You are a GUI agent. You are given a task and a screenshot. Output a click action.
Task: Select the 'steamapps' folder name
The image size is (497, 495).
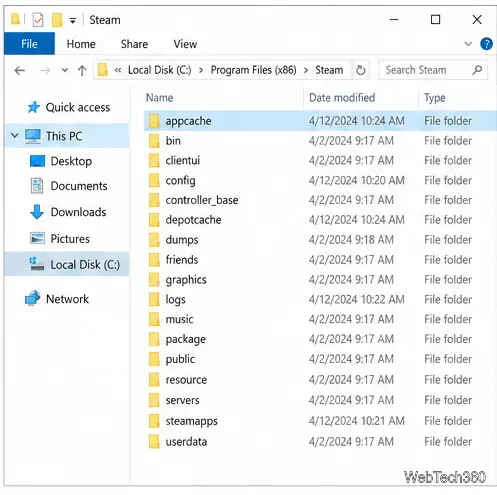point(192,421)
